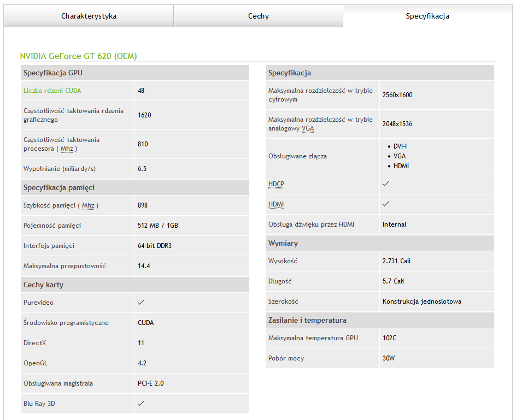522x420 pixels.
Task: Select the PCI-E 2.0 value
Action: (x=151, y=383)
